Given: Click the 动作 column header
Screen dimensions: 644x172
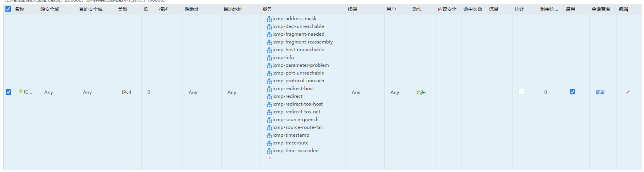Looking at the screenshot, I should [x=417, y=9].
